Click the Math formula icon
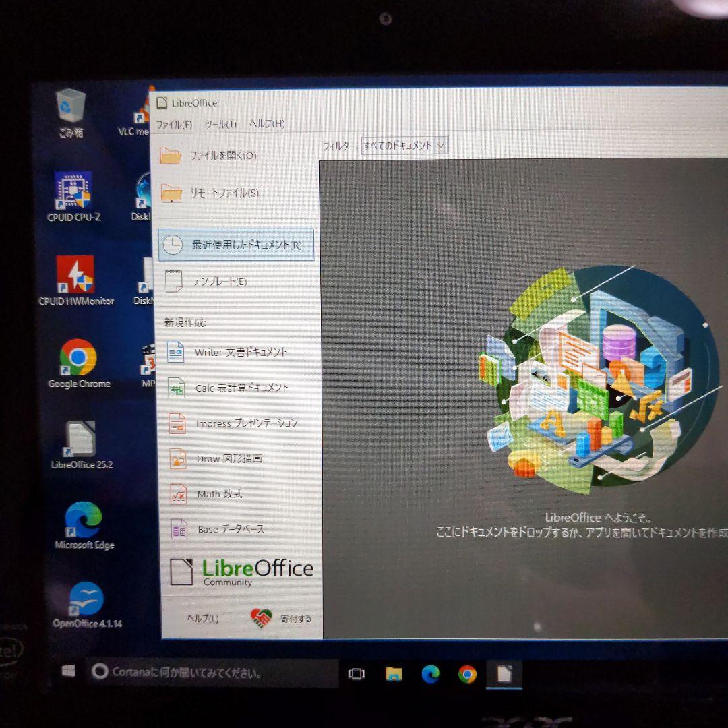 click(x=179, y=495)
